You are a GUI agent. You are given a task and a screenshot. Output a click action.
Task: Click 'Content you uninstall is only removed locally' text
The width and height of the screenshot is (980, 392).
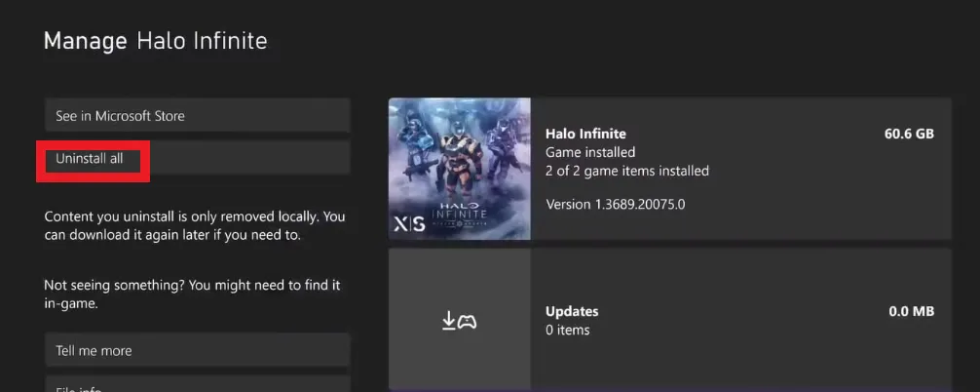click(x=195, y=226)
